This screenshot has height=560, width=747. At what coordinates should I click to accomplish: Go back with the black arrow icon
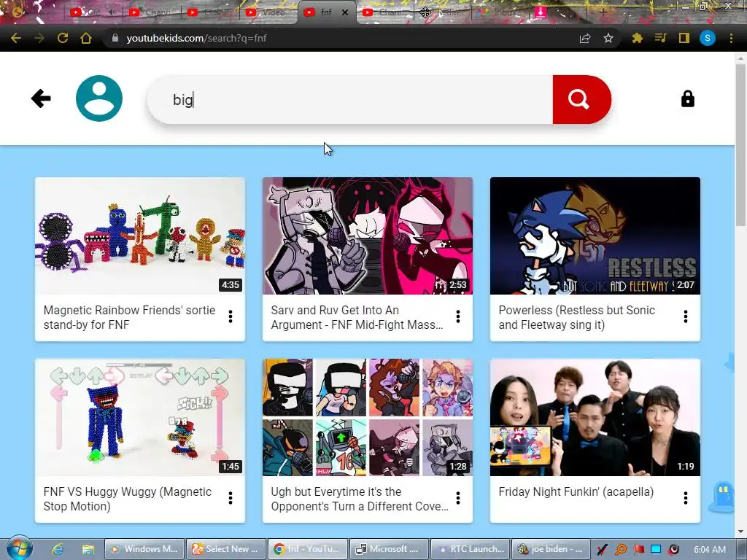[x=41, y=98]
